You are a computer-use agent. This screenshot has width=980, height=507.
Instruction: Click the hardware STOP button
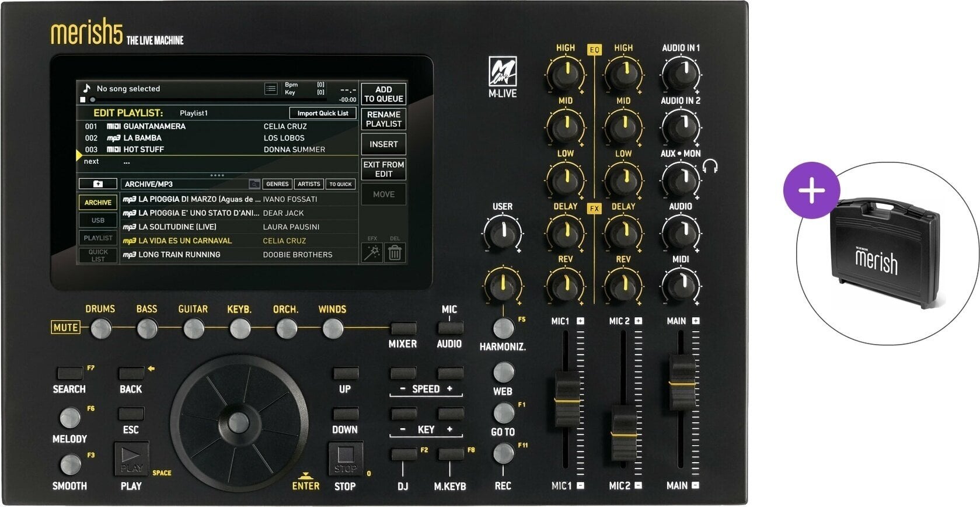tap(346, 459)
